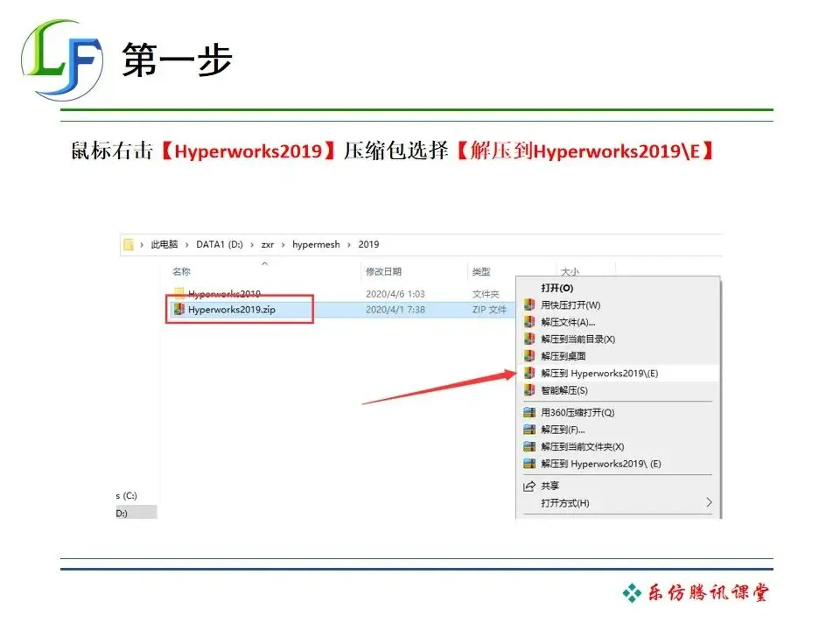Click the zip archive icon beside Hyperworks2019.zip
This screenshot has width=840, height=630.
pyautogui.click(x=178, y=309)
